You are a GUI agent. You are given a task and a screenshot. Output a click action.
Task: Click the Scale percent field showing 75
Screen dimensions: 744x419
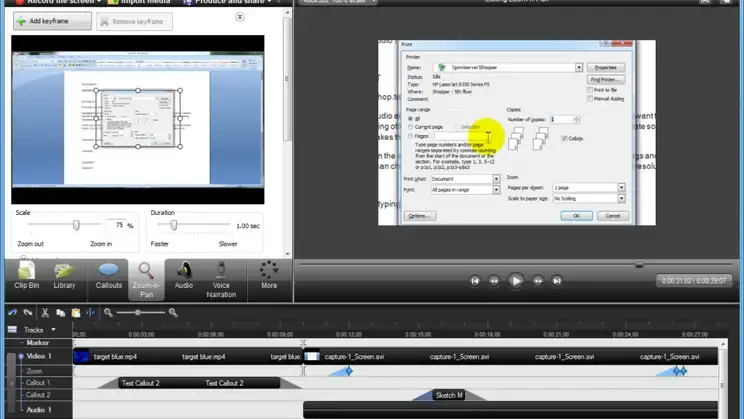(116, 225)
